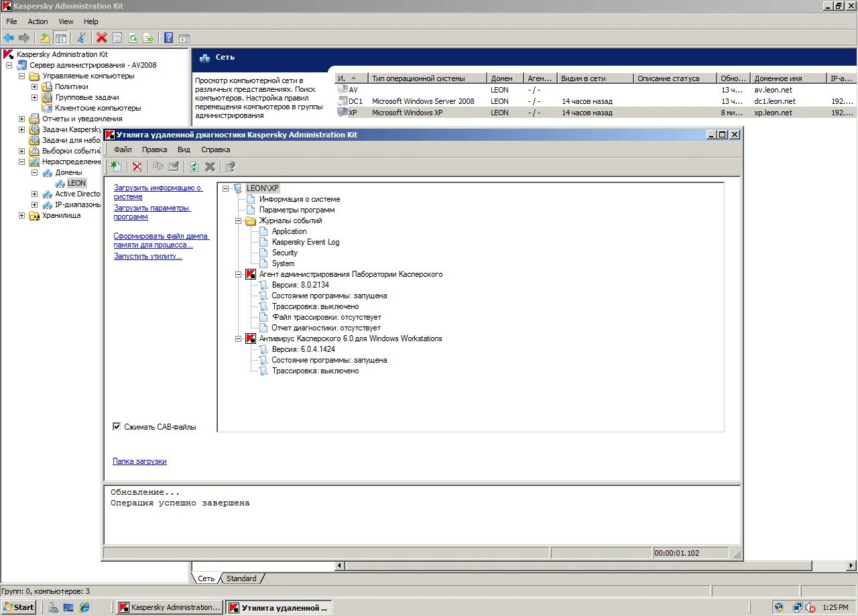The height and width of the screenshot is (616, 858).
Task: Collapse the Журналы событий node
Action: (x=238, y=221)
